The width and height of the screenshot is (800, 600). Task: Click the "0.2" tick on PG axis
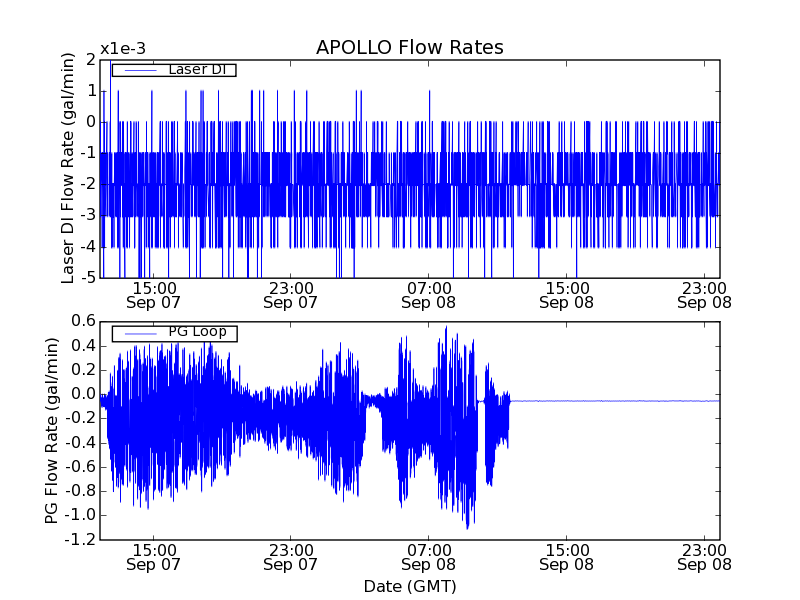point(84,370)
